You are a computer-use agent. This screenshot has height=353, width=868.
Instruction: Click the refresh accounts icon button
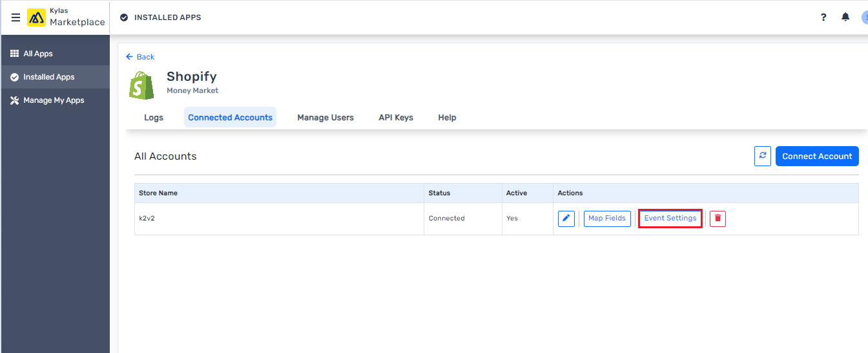click(763, 156)
